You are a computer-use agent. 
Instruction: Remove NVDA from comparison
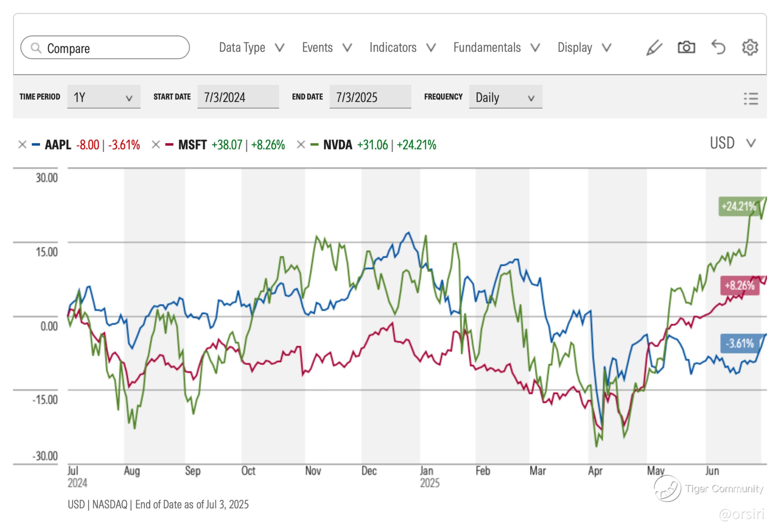pyautogui.click(x=301, y=145)
